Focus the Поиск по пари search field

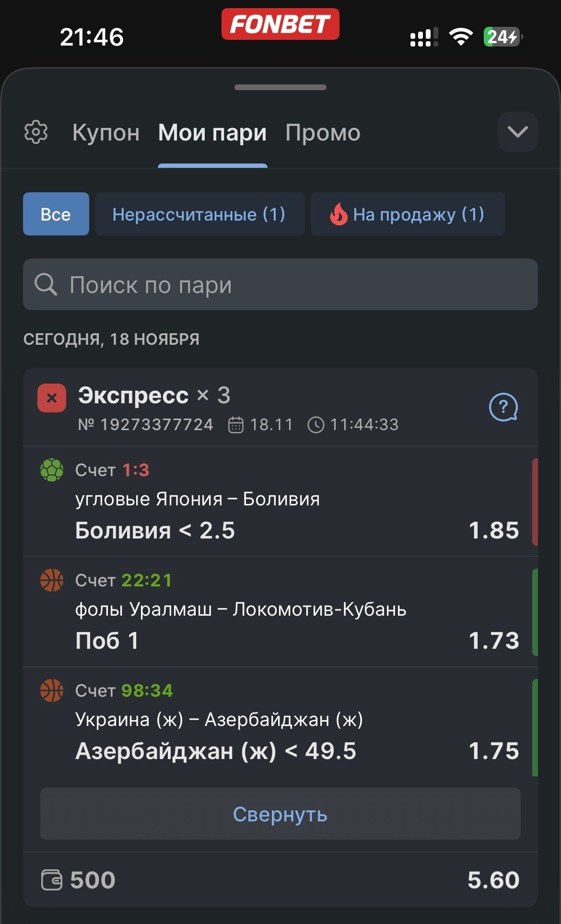pos(288,284)
